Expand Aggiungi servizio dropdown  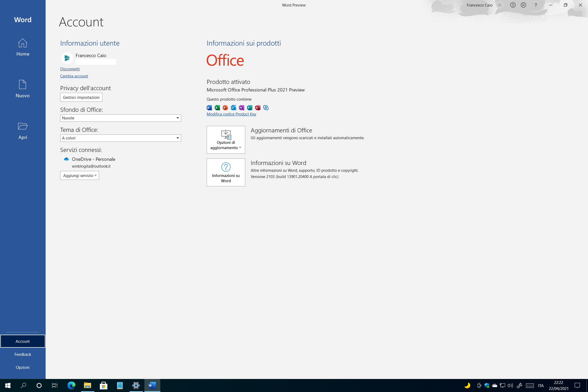pyautogui.click(x=79, y=175)
